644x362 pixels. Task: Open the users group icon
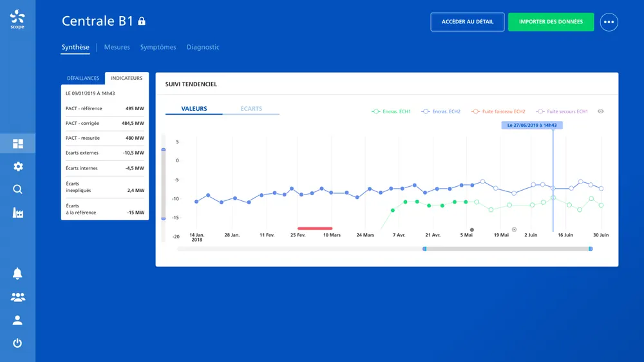pyautogui.click(x=17, y=297)
